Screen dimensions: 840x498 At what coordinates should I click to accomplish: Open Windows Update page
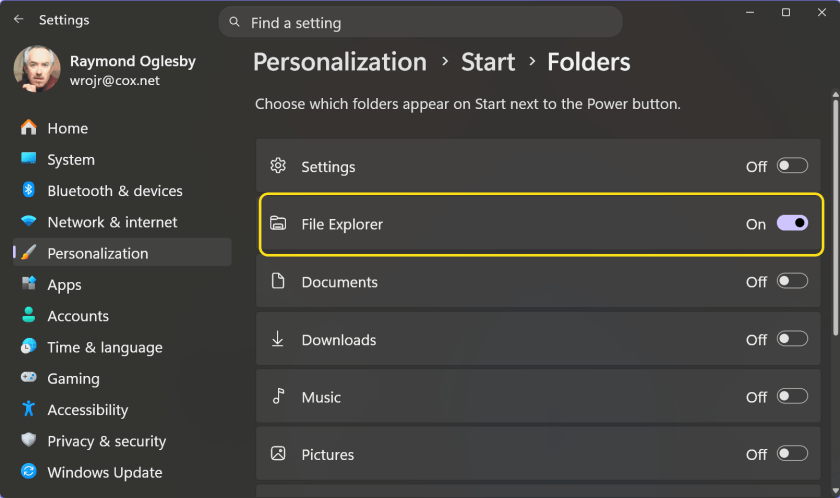pyautogui.click(x=122, y=472)
